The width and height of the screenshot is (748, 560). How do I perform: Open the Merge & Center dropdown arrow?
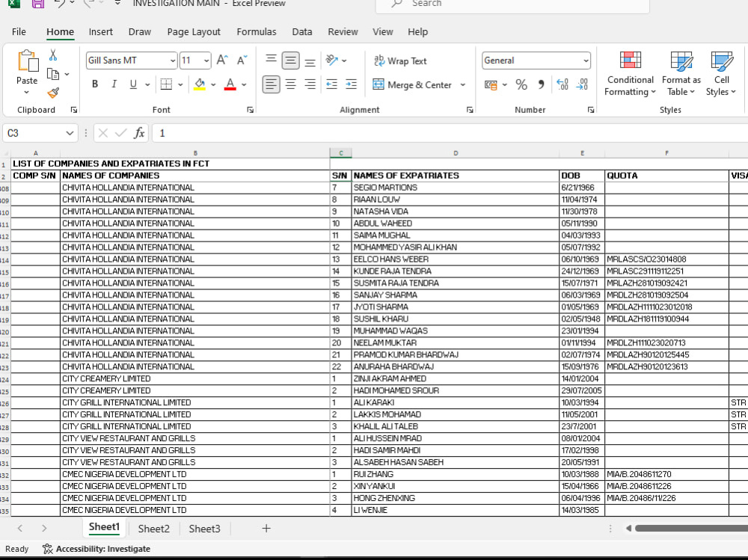(463, 85)
